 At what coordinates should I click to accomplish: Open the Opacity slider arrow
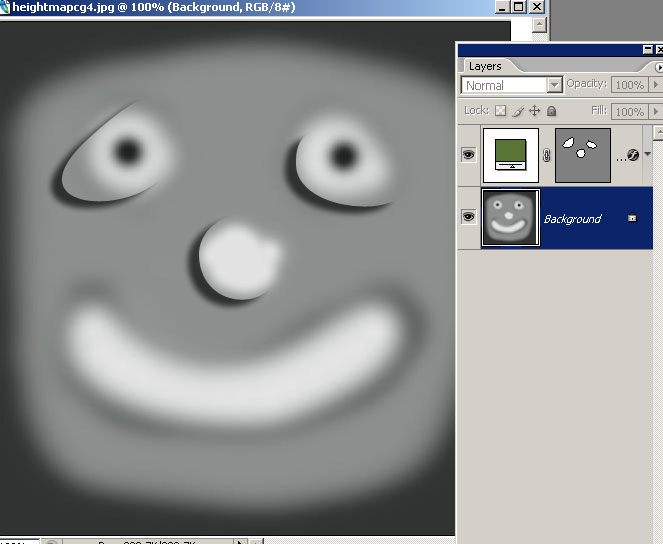tap(656, 85)
